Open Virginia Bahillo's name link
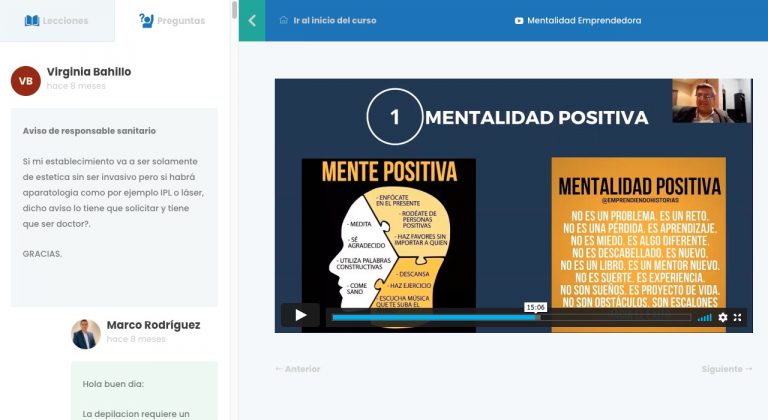The width and height of the screenshot is (768, 420). click(x=89, y=72)
